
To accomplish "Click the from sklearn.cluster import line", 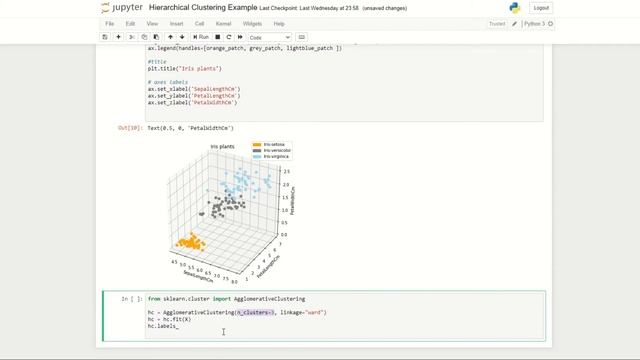I will 226,299.
